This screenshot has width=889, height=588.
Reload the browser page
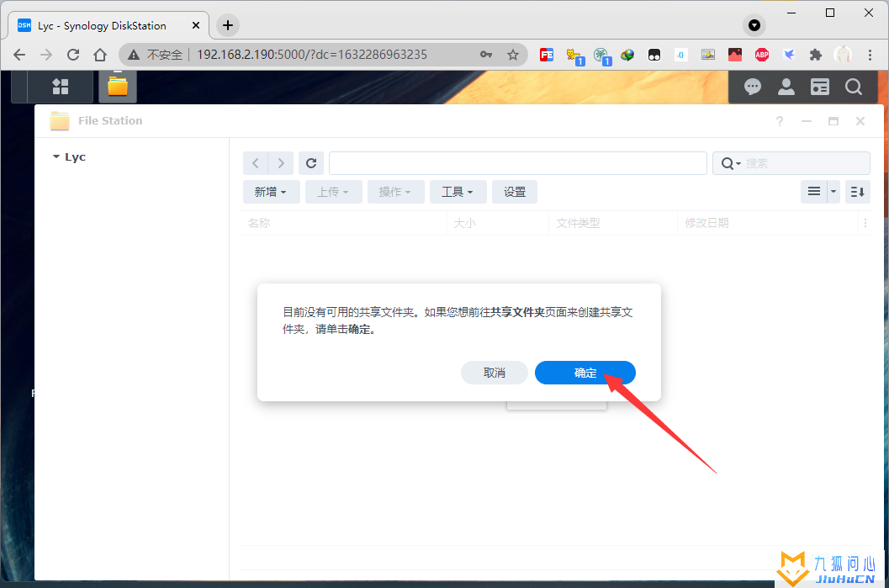73,55
